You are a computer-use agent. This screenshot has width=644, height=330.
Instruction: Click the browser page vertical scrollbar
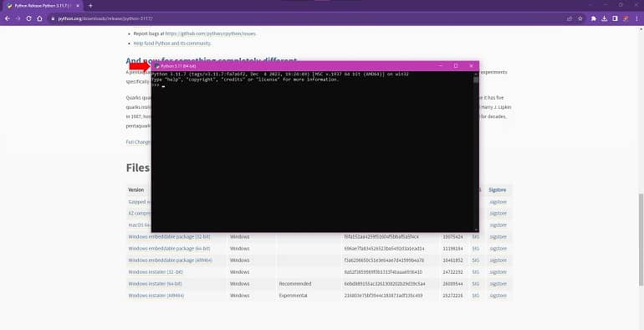coord(641,240)
